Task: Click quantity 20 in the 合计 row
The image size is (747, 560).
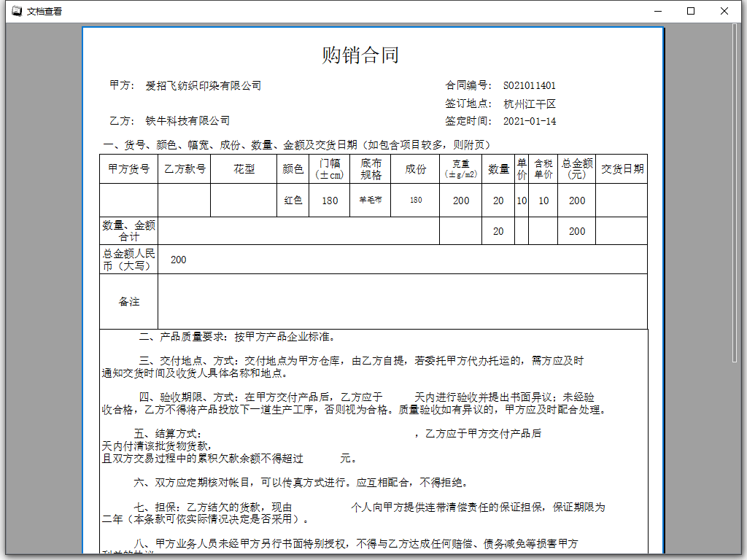Action: [498, 231]
